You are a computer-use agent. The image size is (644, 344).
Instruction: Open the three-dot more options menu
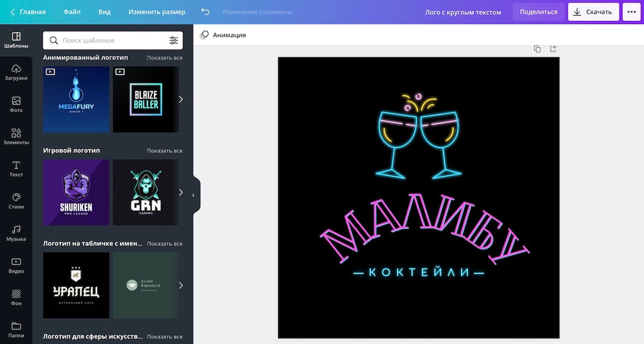pyautogui.click(x=631, y=12)
